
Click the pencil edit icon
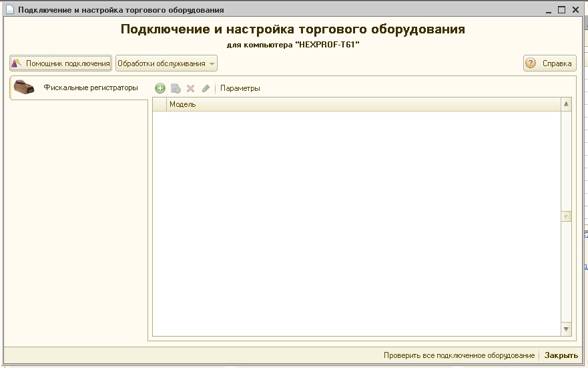pos(206,88)
